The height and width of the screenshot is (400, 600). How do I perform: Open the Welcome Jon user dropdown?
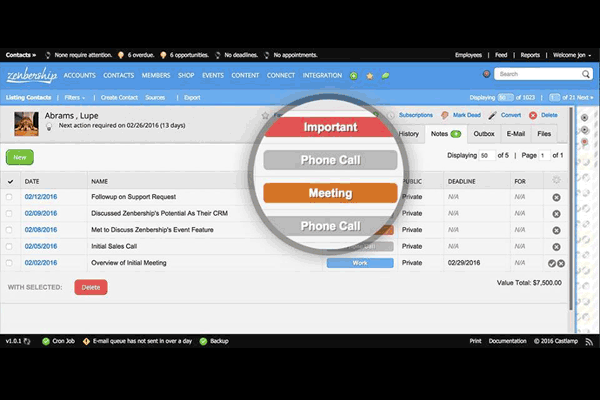click(571, 55)
